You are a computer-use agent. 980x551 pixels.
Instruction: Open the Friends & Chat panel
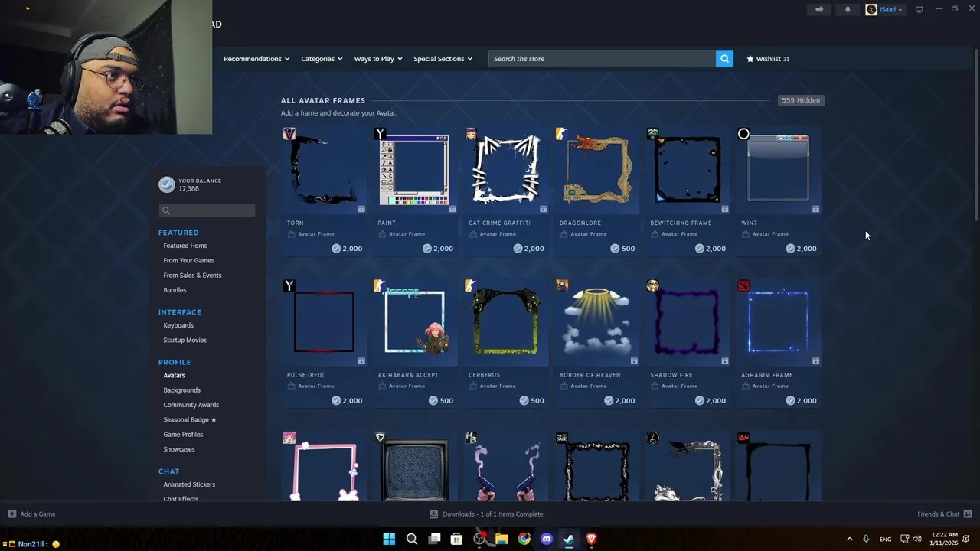point(938,514)
